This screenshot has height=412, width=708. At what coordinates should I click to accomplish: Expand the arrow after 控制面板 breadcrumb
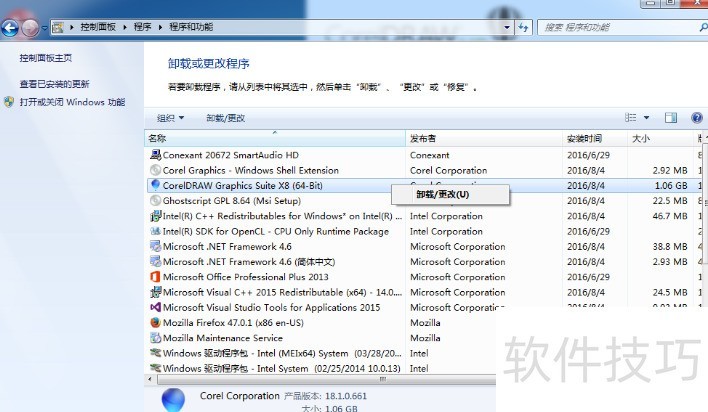point(125,28)
